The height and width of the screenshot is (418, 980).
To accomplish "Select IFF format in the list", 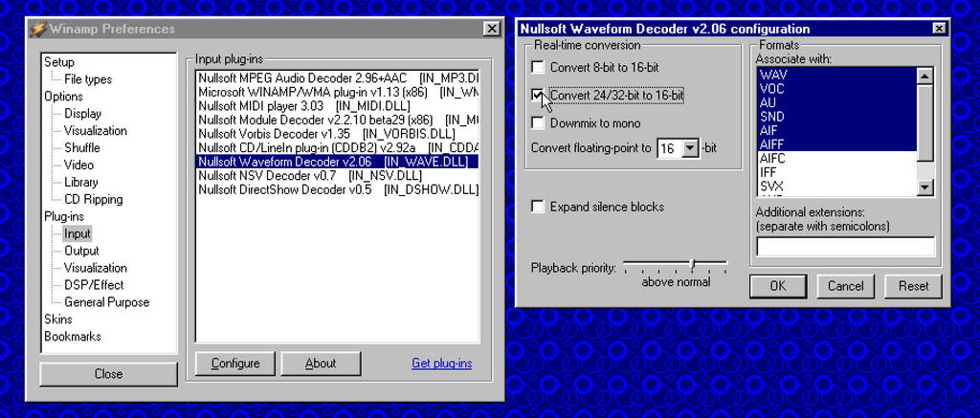I will click(x=836, y=172).
